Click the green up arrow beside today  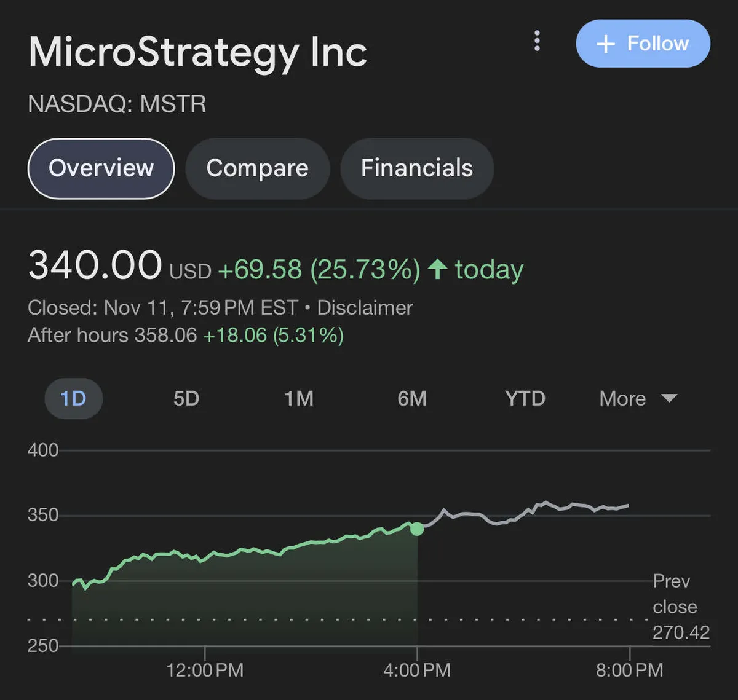(x=437, y=269)
